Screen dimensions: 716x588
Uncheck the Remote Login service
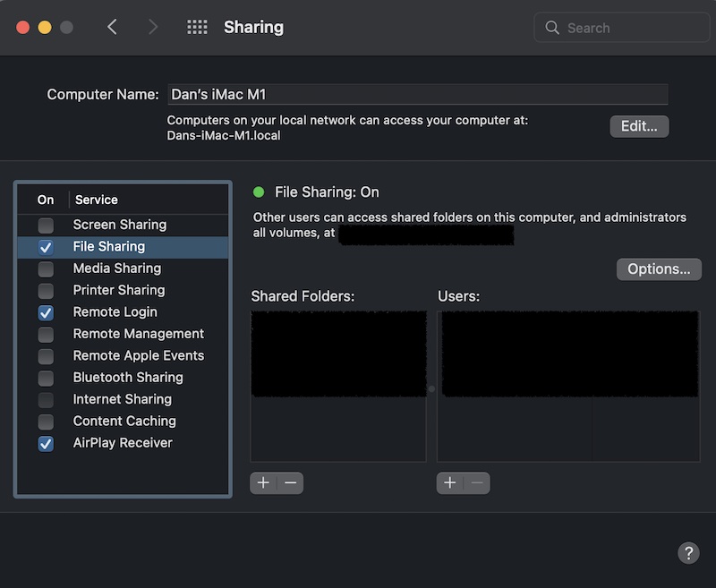tap(46, 312)
